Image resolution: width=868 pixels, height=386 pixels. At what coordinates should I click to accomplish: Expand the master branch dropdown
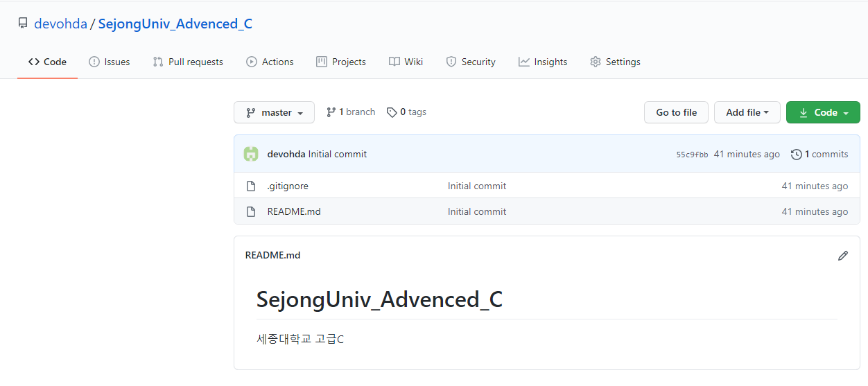(274, 112)
